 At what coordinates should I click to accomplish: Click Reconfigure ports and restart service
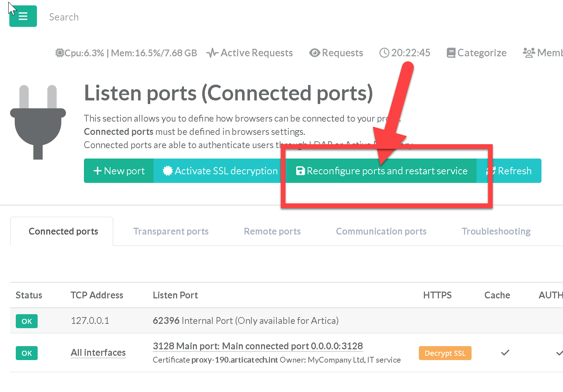(x=382, y=171)
